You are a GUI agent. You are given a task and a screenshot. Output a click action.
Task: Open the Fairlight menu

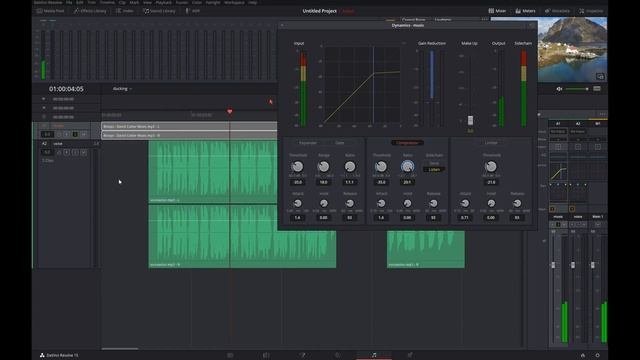pos(213,2)
